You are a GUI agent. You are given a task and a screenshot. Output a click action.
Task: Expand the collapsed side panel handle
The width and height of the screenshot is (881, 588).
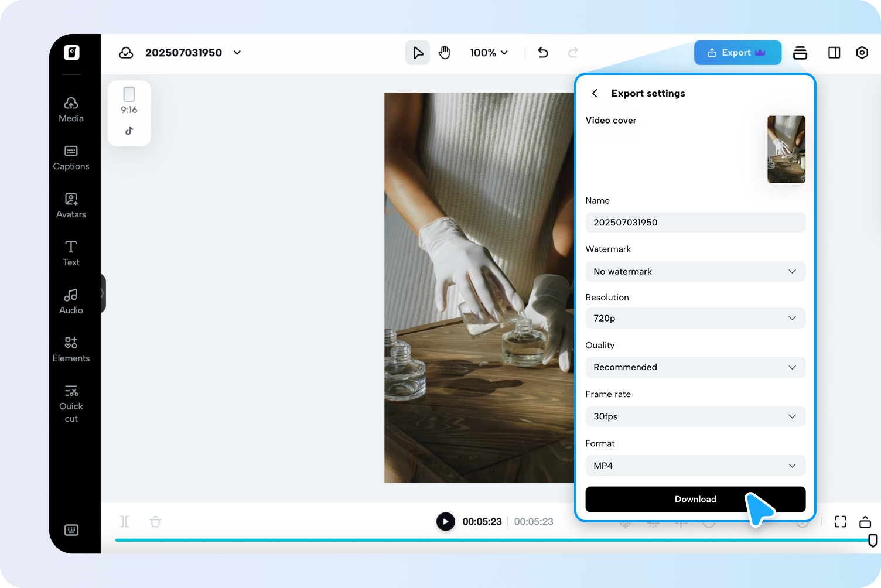[103, 293]
